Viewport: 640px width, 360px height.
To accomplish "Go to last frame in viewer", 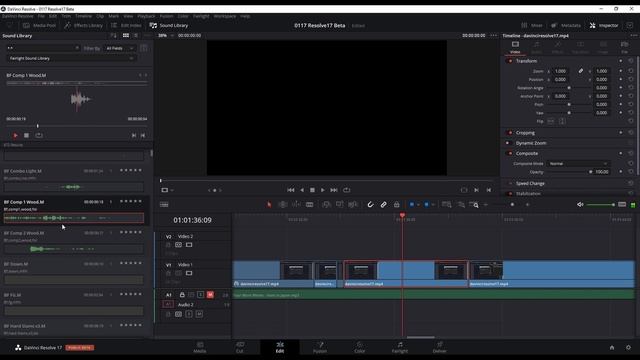I will [x=334, y=190].
